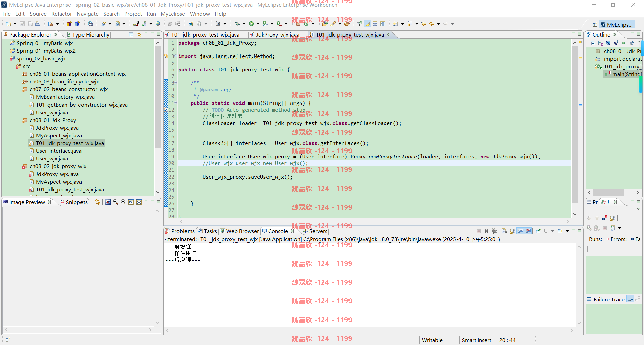Click Remove All Terminated Launches icon
The width and height of the screenshot is (644, 345).
point(494,231)
